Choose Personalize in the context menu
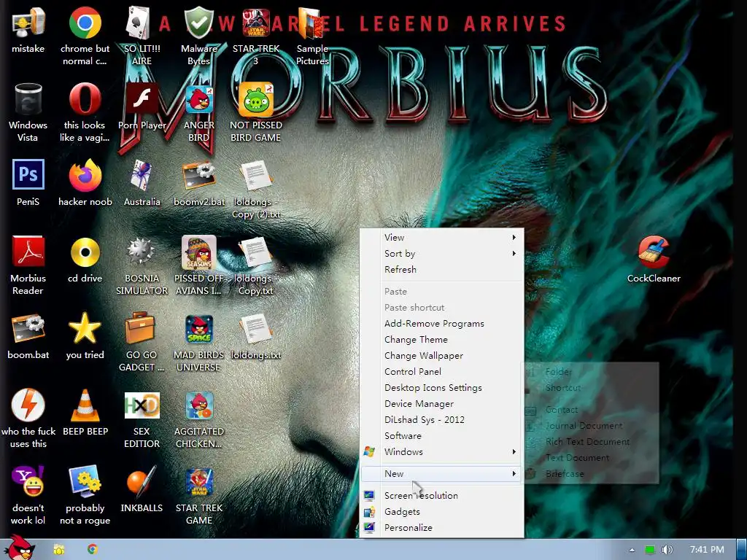Image resolution: width=747 pixels, height=560 pixels. 441,528
